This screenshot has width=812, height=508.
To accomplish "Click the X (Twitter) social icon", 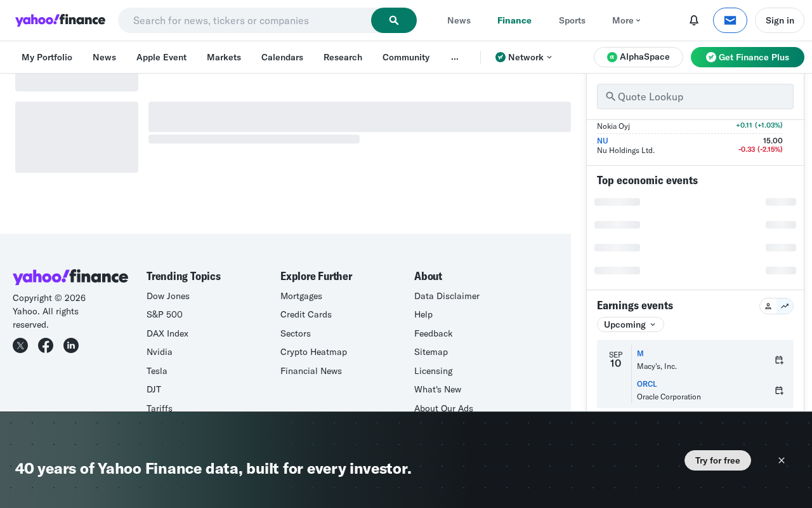I will click(20, 345).
